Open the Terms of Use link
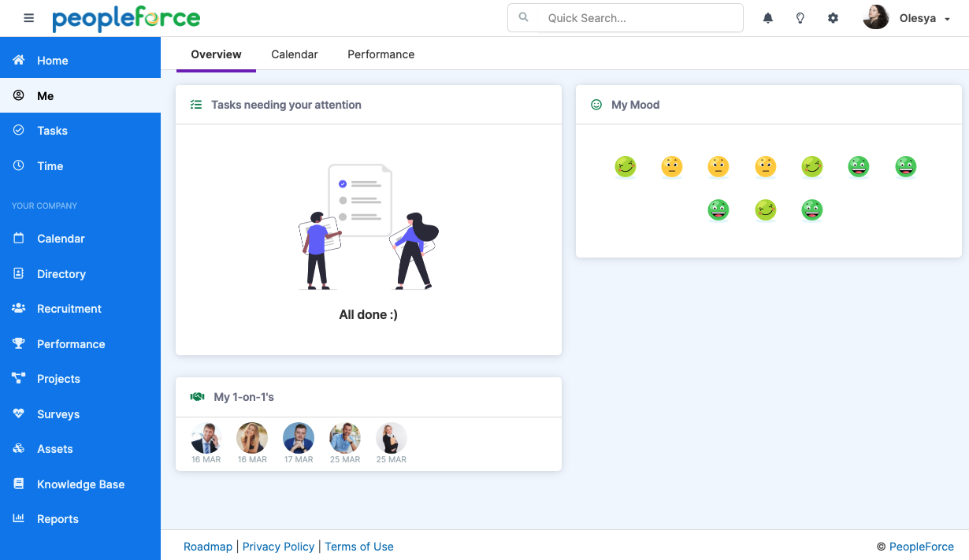 [x=359, y=547]
